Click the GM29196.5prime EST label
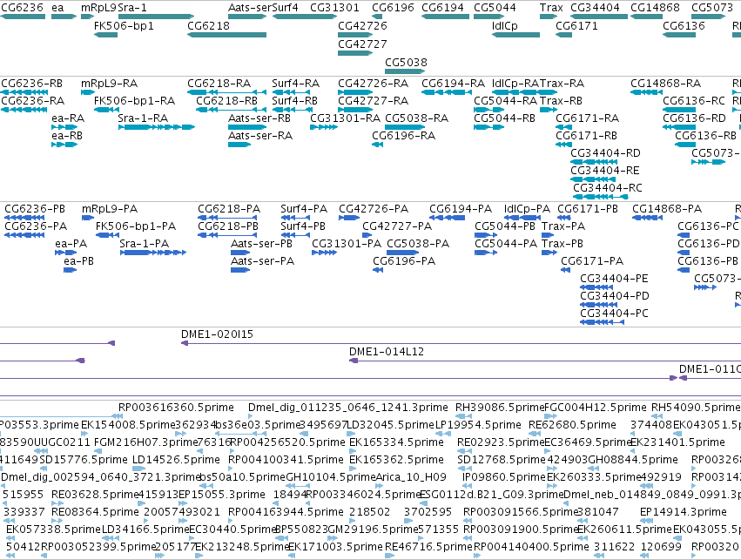Viewport: 741px width, 560px height. [373, 530]
